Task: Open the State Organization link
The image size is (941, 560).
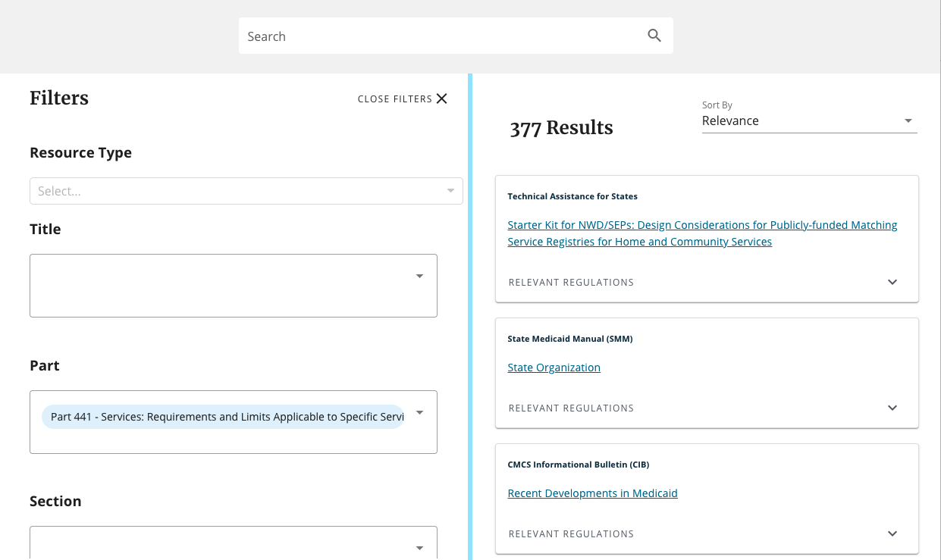Action: (554, 368)
